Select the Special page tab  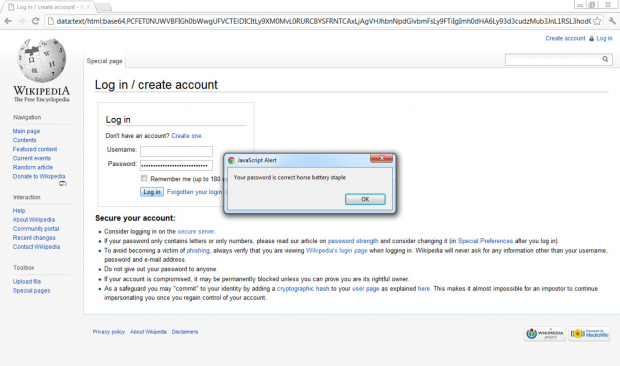tap(104, 61)
